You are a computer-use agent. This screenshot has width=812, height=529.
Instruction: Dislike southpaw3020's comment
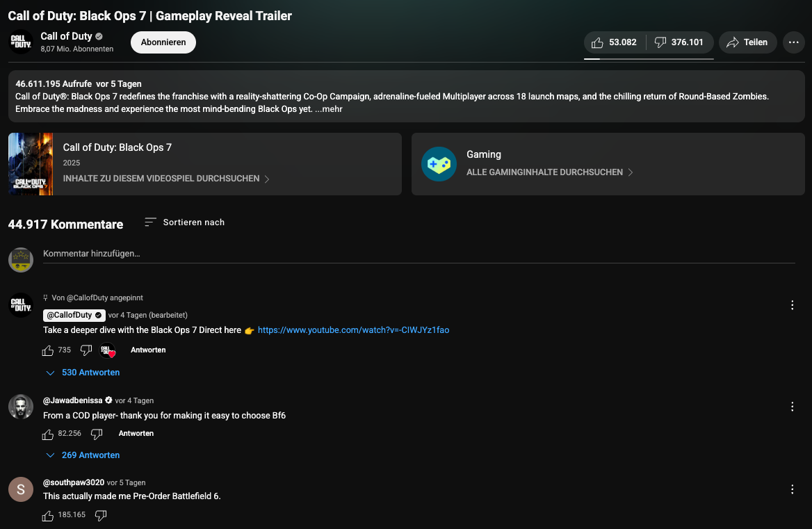click(x=101, y=516)
